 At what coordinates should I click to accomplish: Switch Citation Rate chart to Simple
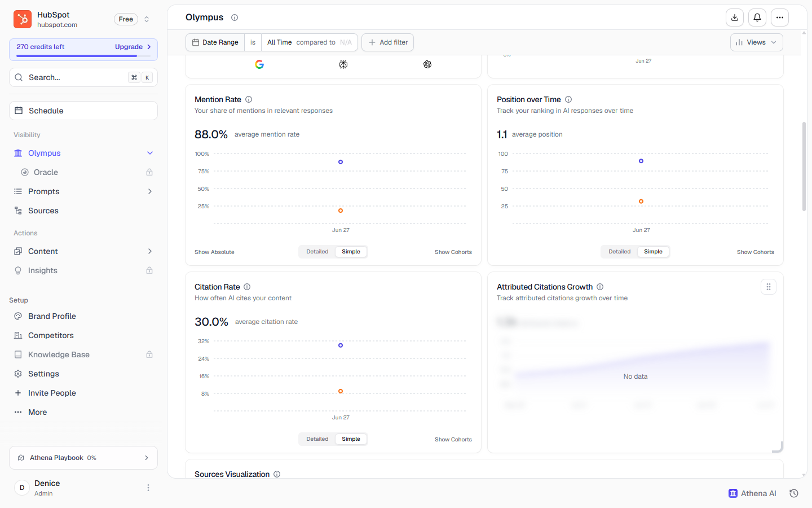351,439
